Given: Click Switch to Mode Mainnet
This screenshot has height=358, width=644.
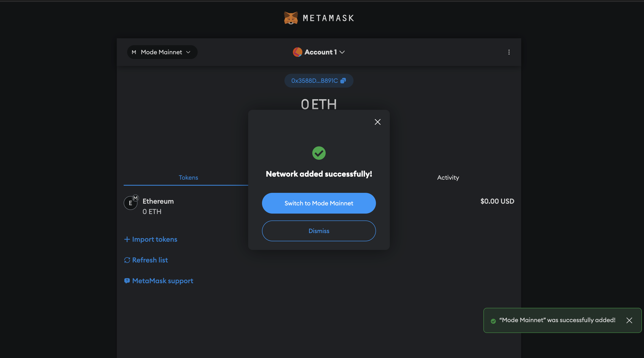Looking at the screenshot, I should tap(319, 203).
